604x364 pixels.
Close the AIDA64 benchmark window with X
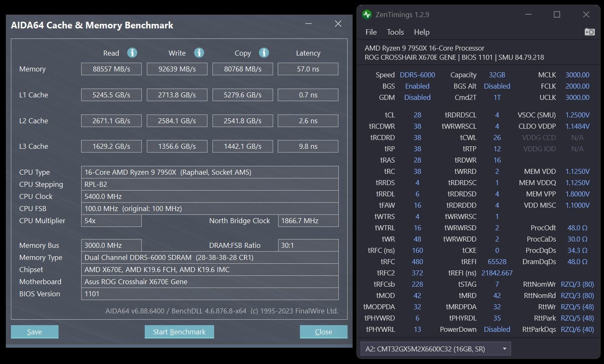pos(338,24)
